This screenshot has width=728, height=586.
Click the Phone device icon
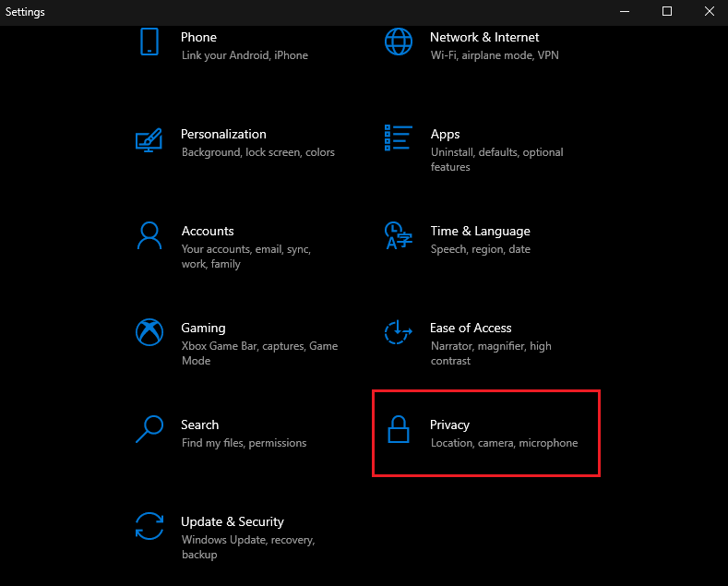click(x=149, y=42)
